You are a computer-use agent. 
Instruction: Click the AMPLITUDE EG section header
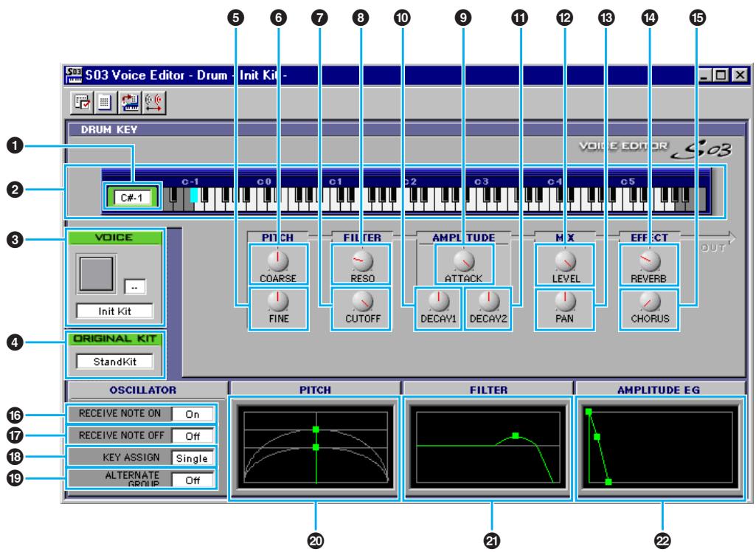659,390
